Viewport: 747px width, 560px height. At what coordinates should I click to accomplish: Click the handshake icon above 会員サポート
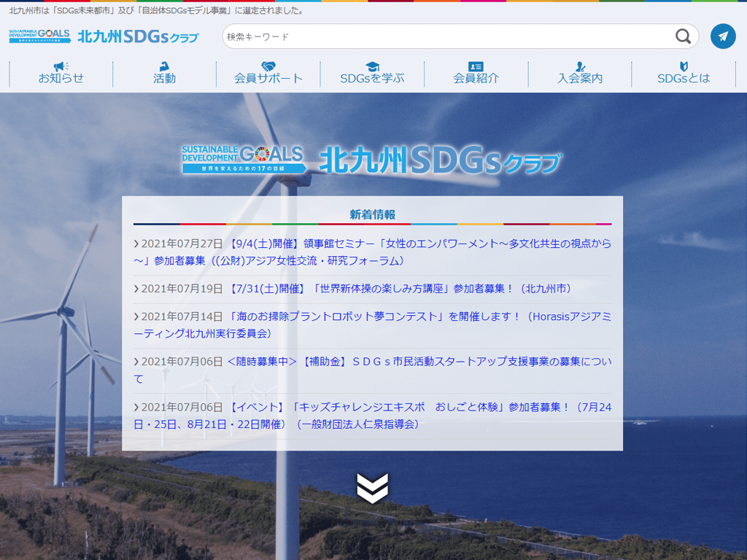pos(268,66)
